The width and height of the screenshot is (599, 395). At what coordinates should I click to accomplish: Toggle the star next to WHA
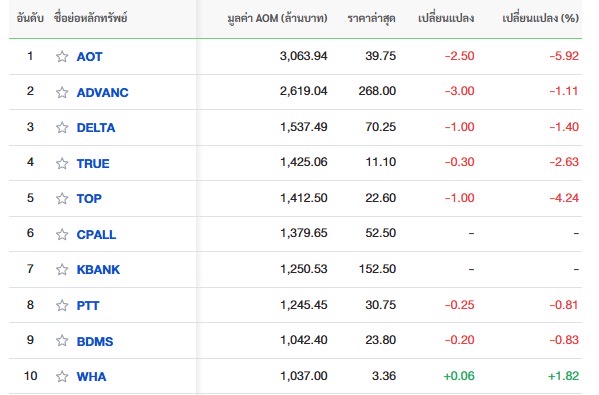(x=62, y=376)
